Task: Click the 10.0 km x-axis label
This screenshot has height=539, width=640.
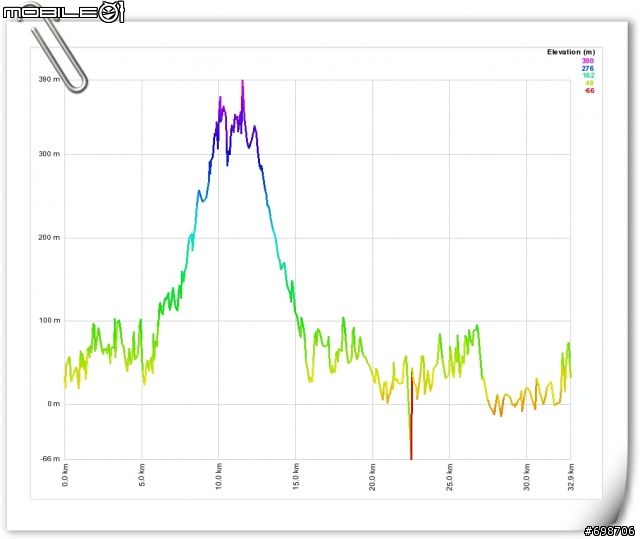Action: (x=219, y=476)
